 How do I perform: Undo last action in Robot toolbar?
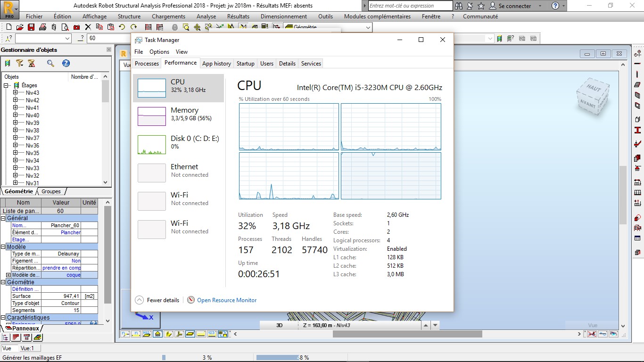tap(122, 27)
